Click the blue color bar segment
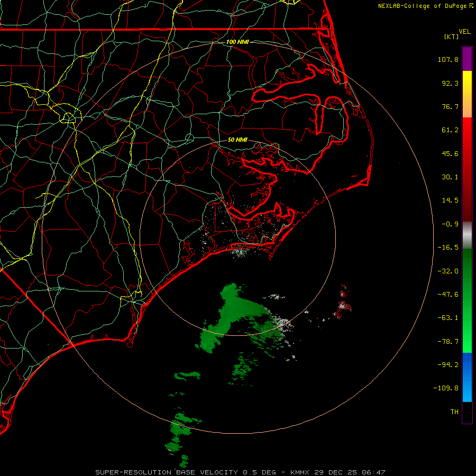 (x=467, y=377)
